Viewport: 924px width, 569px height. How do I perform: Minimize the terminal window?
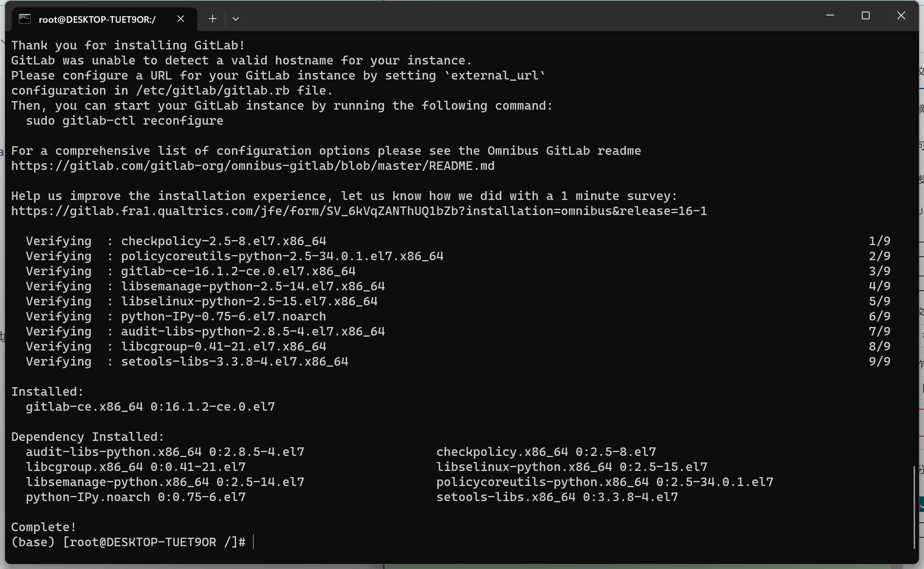[x=830, y=15]
